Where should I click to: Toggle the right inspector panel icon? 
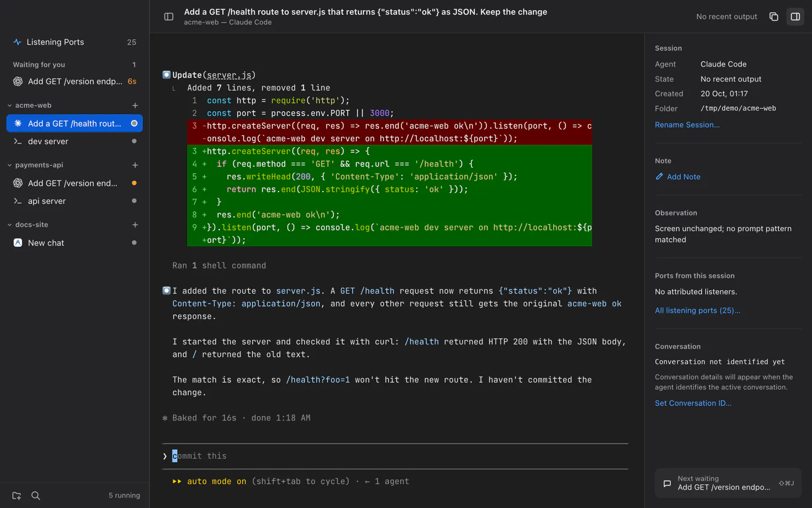(795, 17)
